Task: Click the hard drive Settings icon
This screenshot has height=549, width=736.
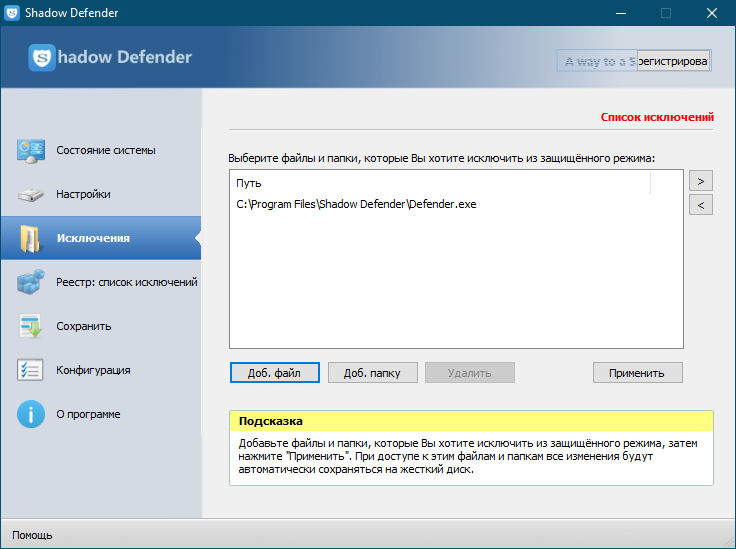Action: coord(31,194)
